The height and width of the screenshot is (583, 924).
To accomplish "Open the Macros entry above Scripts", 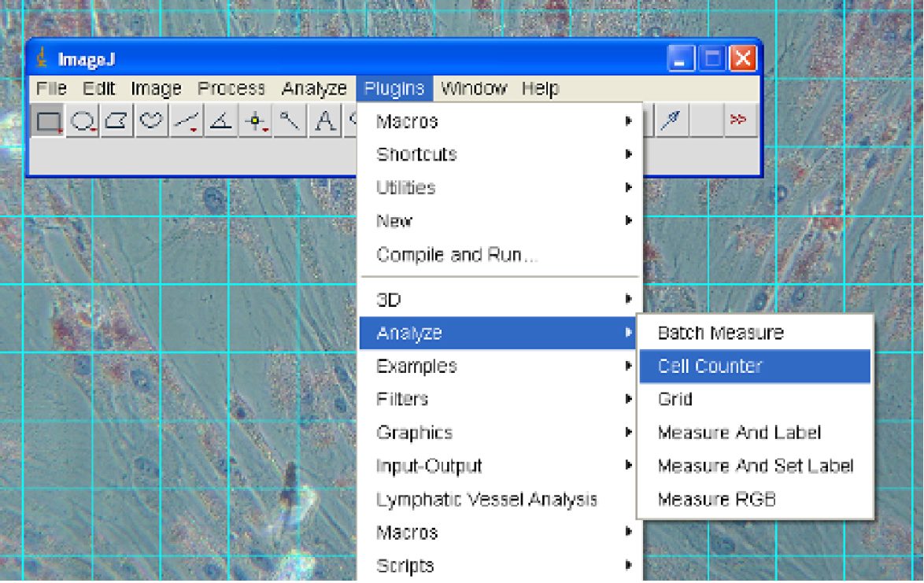I will point(501,533).
